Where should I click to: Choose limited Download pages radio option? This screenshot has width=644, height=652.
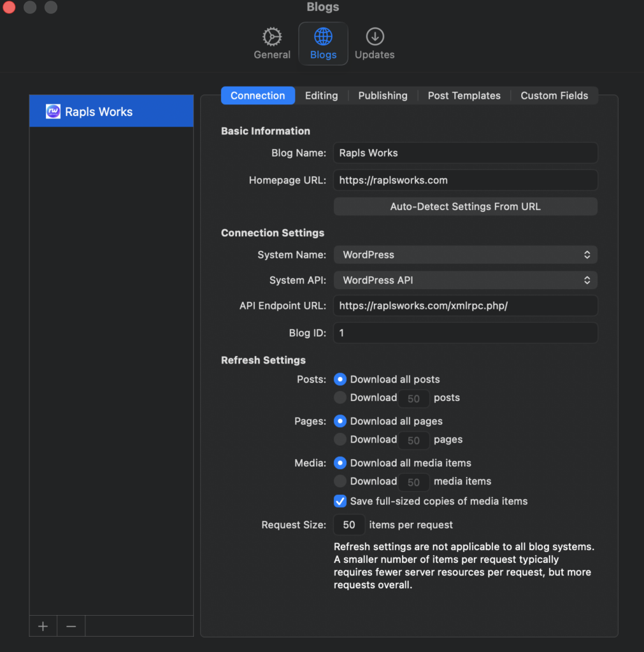(340, 439)
